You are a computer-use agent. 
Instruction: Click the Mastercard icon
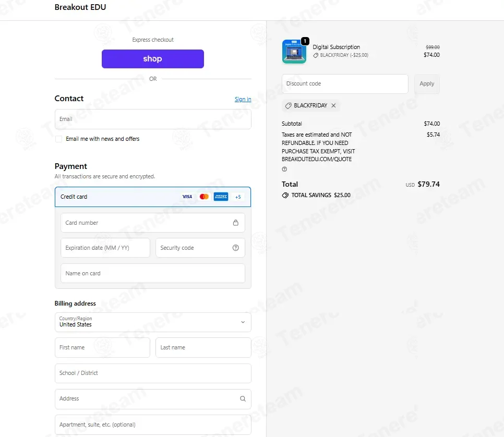pos(204,197)
